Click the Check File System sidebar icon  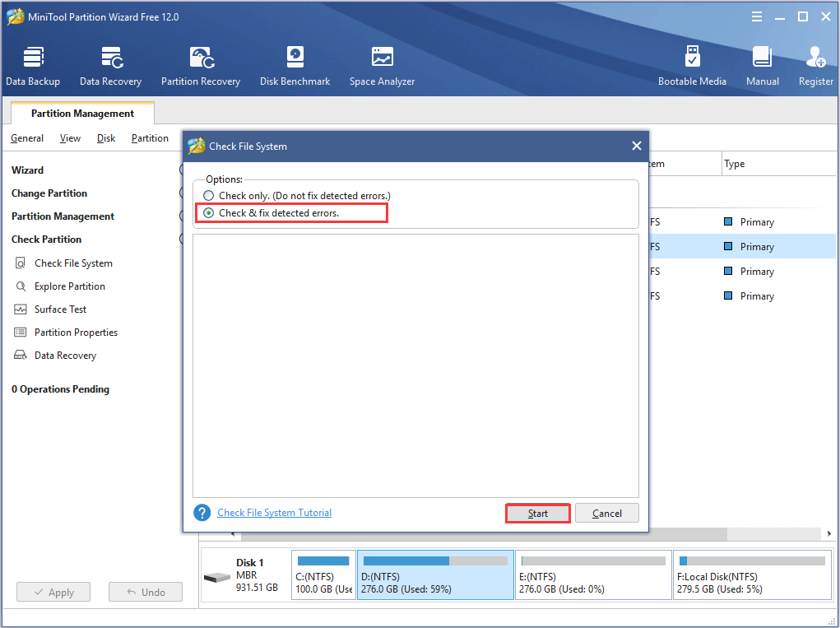tap(21, 263)
